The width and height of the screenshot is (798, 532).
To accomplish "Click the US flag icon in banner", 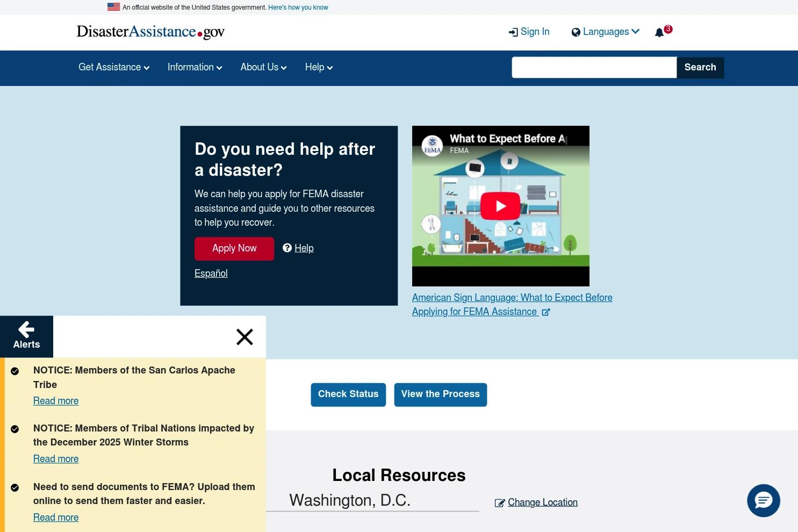I will pyautogui.click(x=113, y=7).
